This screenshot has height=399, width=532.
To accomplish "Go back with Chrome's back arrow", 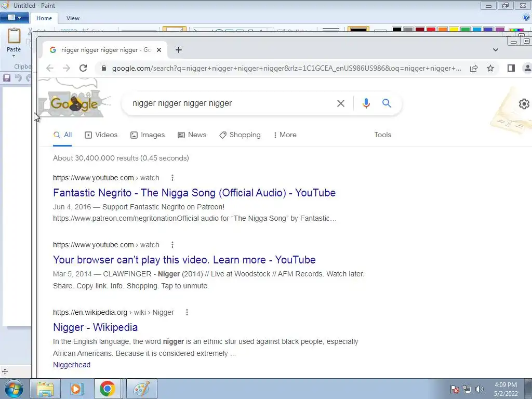I will (x=50, y=68).
